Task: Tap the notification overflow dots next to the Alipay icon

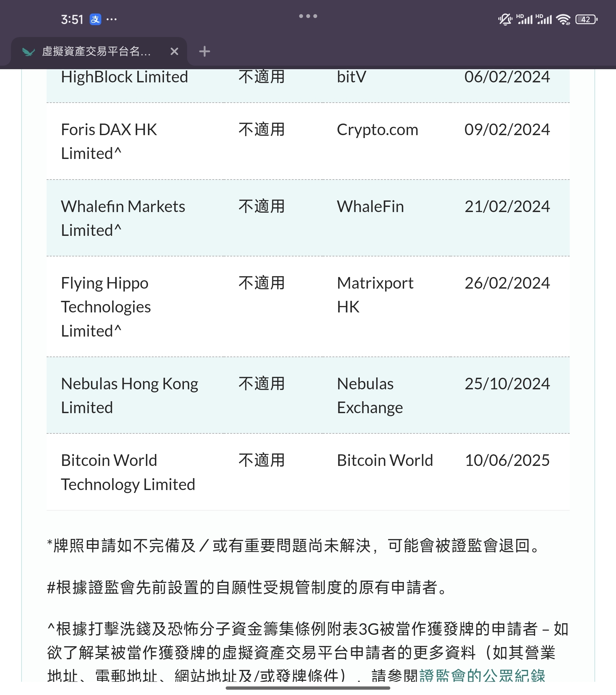Action: (x=112, y=19)
